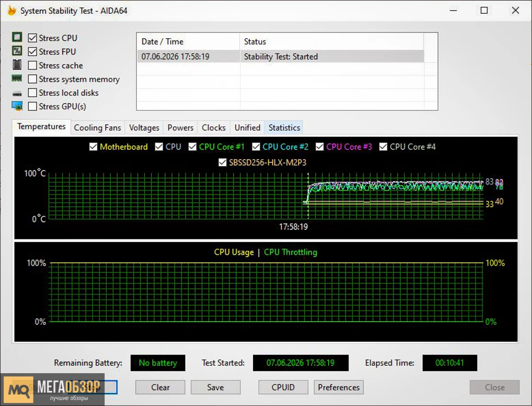Select the Temperatures tab
This screenshot has width=532, height=406.
42,127
